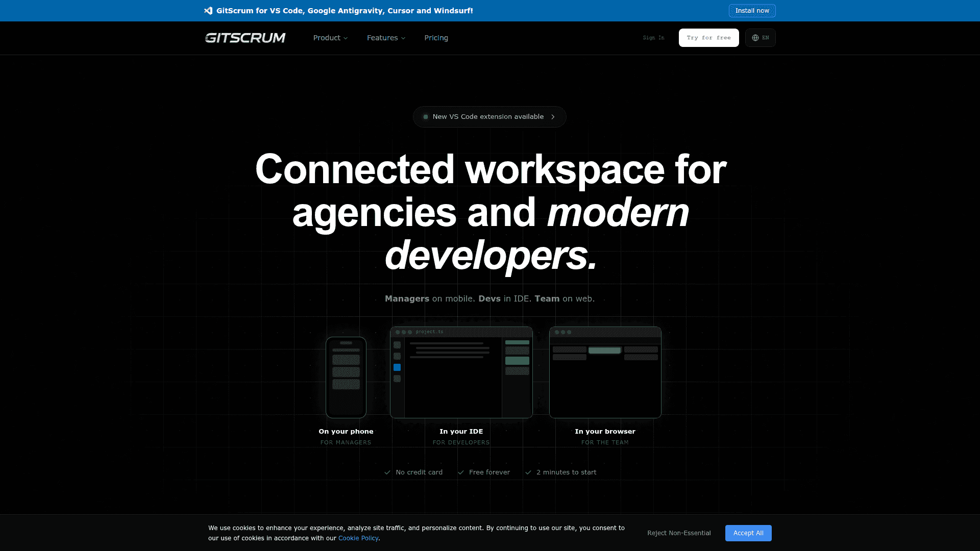This screenshot has width=980, height=551.
Task: Click 'FOR DEVELOPERS' caption
Action: click(461, 442)
